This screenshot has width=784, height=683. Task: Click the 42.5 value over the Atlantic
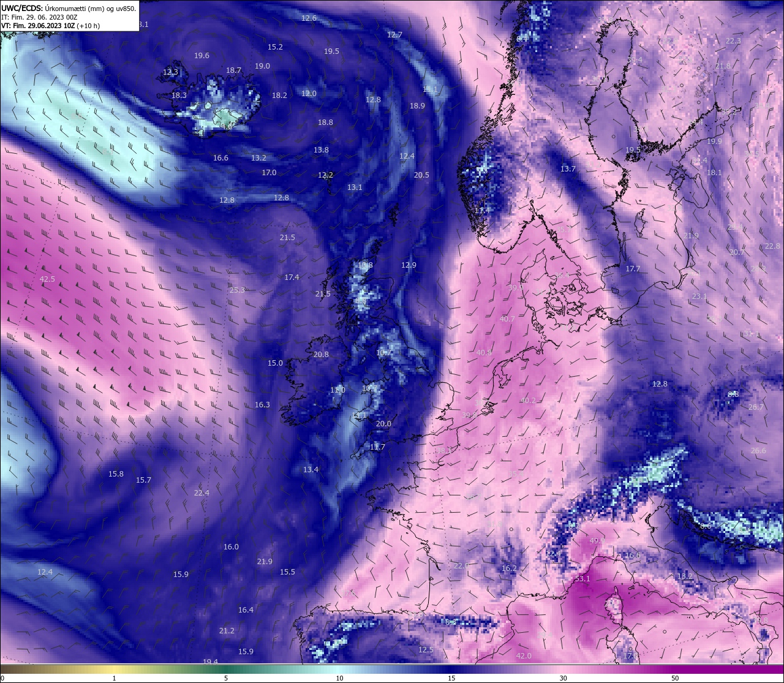47,279
